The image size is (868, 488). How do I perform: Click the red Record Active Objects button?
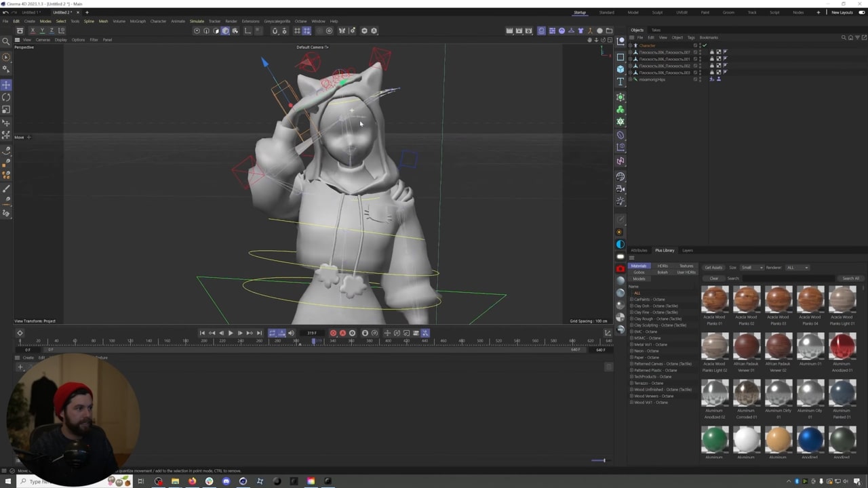(x=333, y=333)
